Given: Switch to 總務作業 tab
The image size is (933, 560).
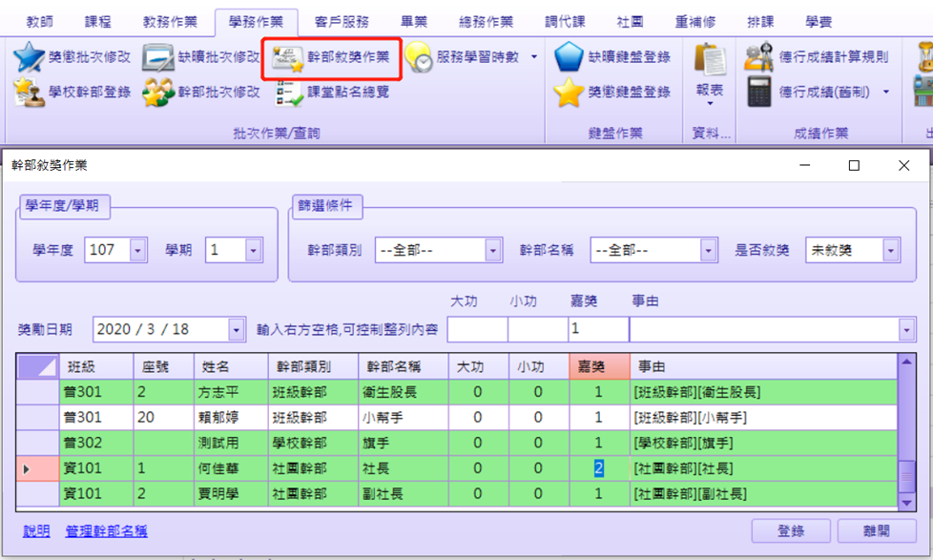Looking at the screenshot, I should [x=486, y=22].
